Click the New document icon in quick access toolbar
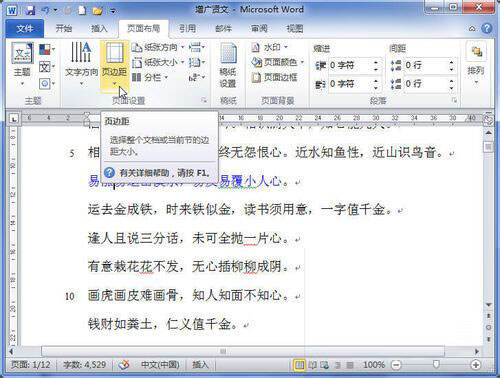500x378 pixels. (82, 10)
